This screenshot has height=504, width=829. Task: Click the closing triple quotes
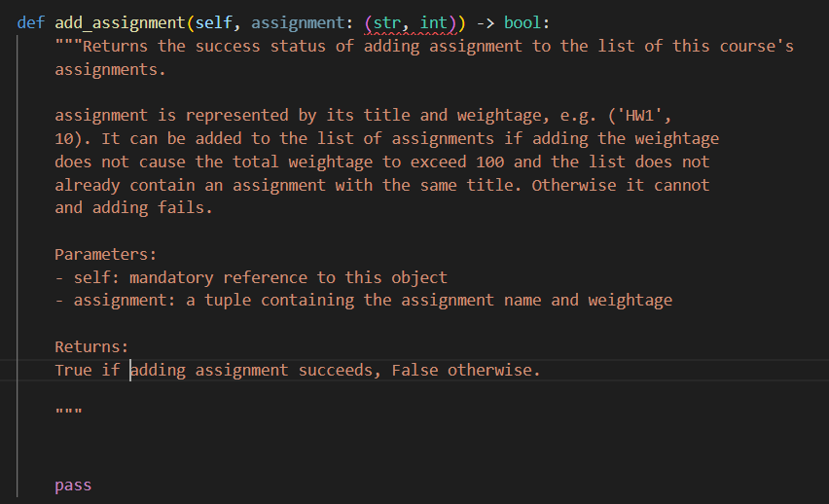coord(68,411)
